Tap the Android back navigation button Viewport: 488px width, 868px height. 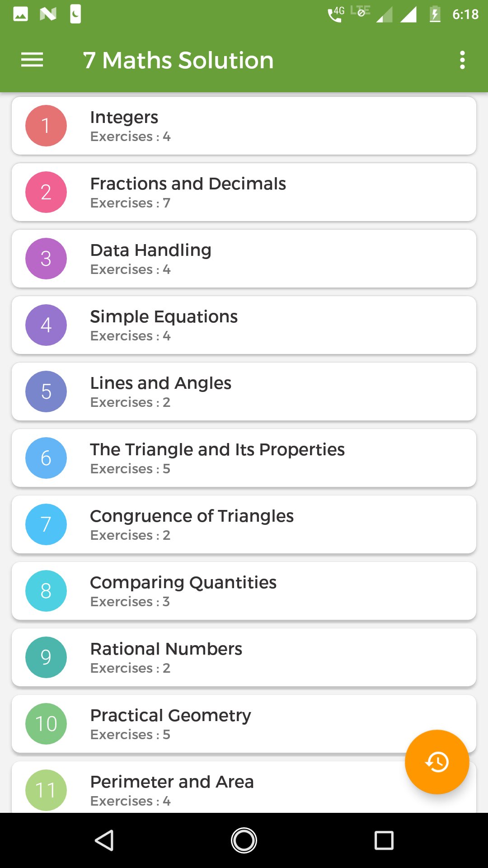click(104, 840)
